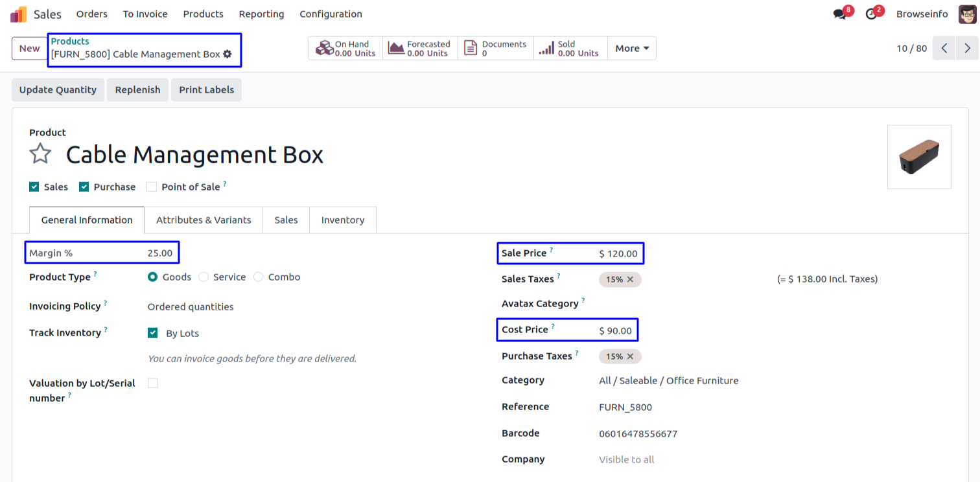Viewport: 980px width, 482px height.
Task: Select the Service product type
Action: [204, 277]
